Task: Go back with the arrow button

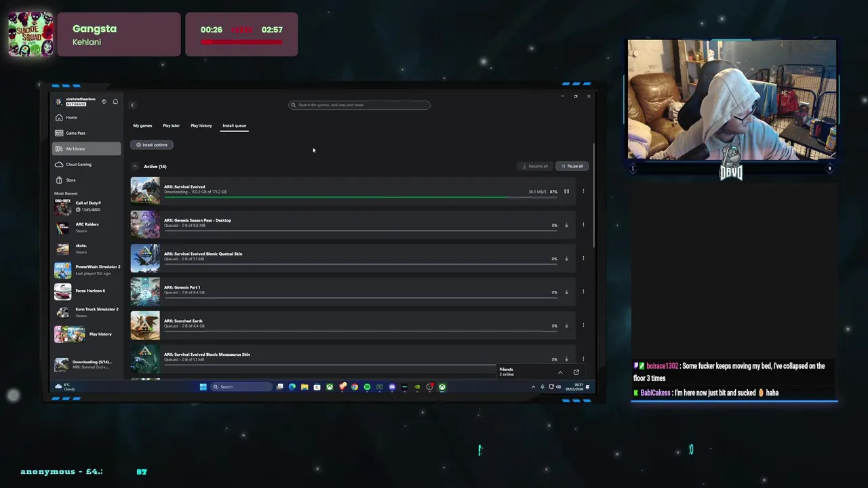Action: point(132,105)
